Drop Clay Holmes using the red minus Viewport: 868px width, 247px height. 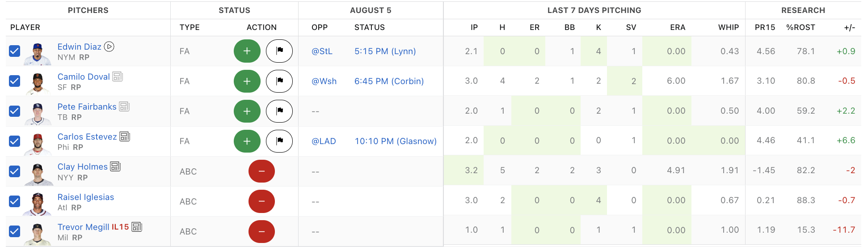point(261,171)
